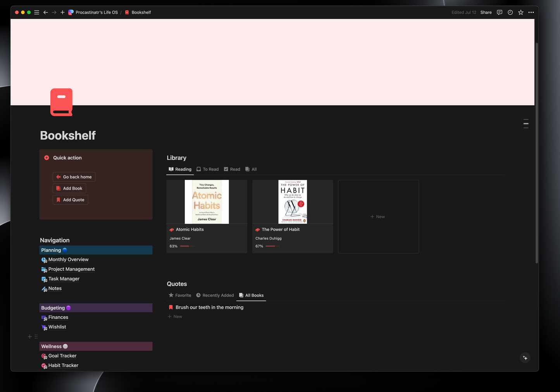Add new quote with New row
560x392 pixels.
point(175,316)
